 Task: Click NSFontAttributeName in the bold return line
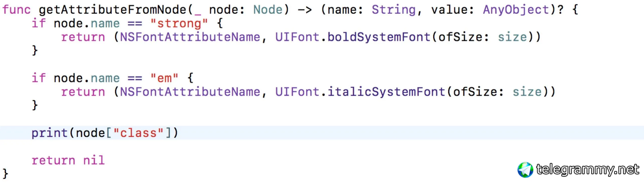(190, 37)
